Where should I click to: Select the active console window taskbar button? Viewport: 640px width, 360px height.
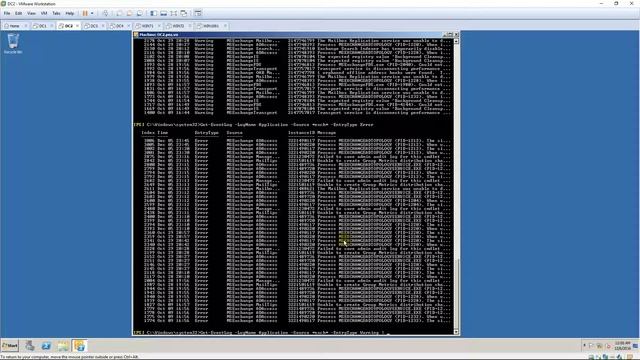click(x=80, y=346)
